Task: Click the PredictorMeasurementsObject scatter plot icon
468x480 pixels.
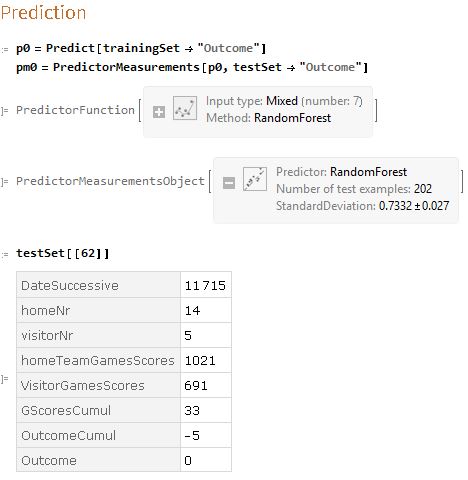Action: (x=255, y=179)
